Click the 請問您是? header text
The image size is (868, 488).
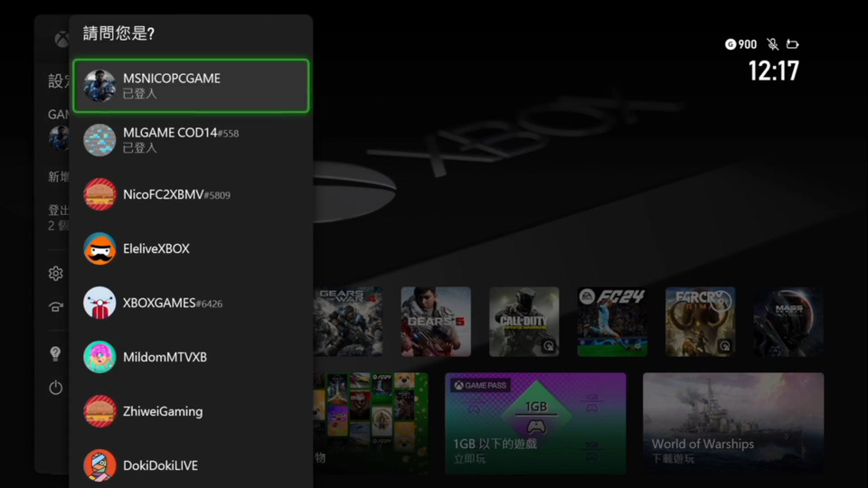[118, 33]
